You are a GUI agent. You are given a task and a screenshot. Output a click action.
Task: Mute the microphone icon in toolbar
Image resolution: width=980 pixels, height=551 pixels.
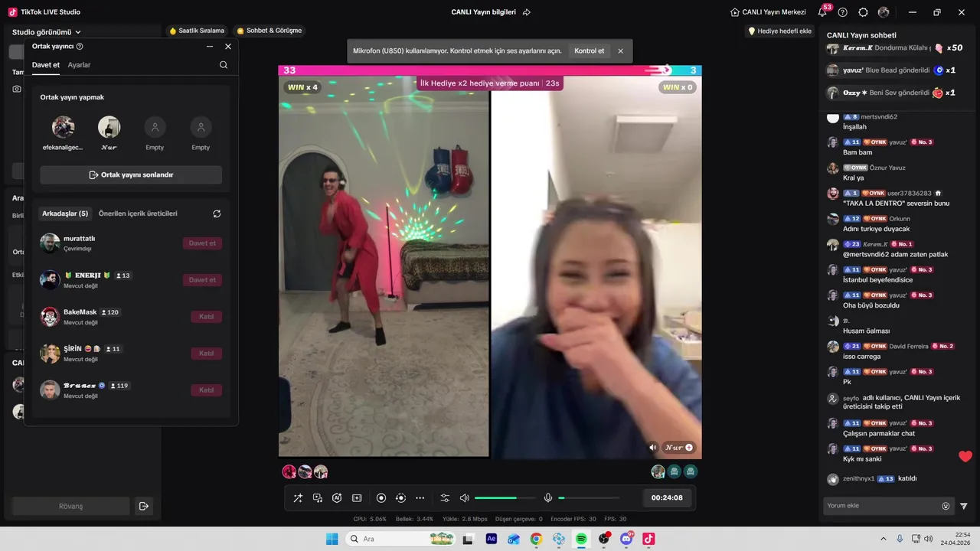[x=548, y=498]
